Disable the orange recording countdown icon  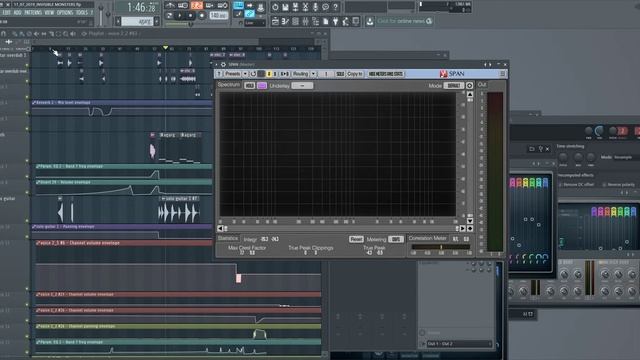click(x=196, y=6)
